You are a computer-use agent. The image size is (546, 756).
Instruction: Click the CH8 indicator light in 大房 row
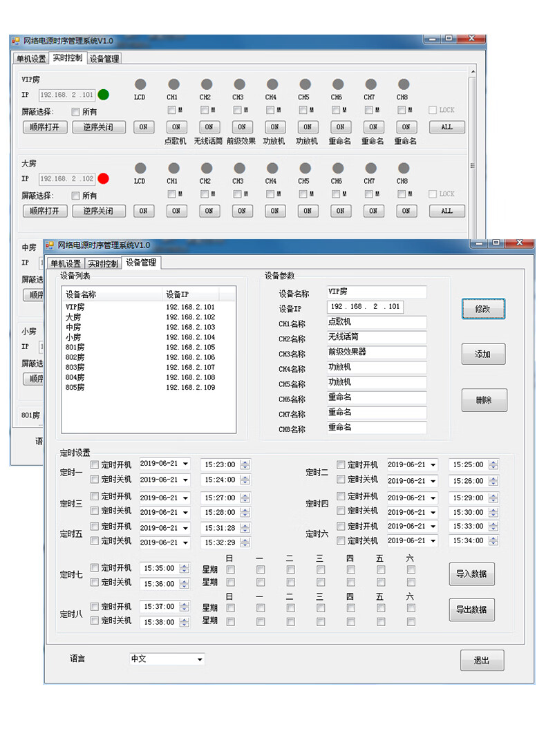tap(404, 168)
